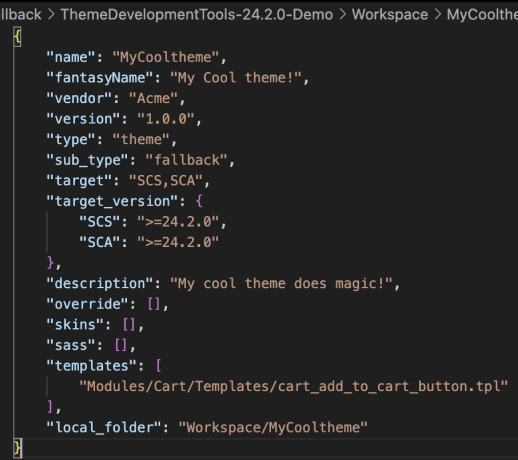Click the "My Cool theme!" fantasyName value
This screenshot has width=518, height=460.
pyautogui.click(x=236, y=78)
